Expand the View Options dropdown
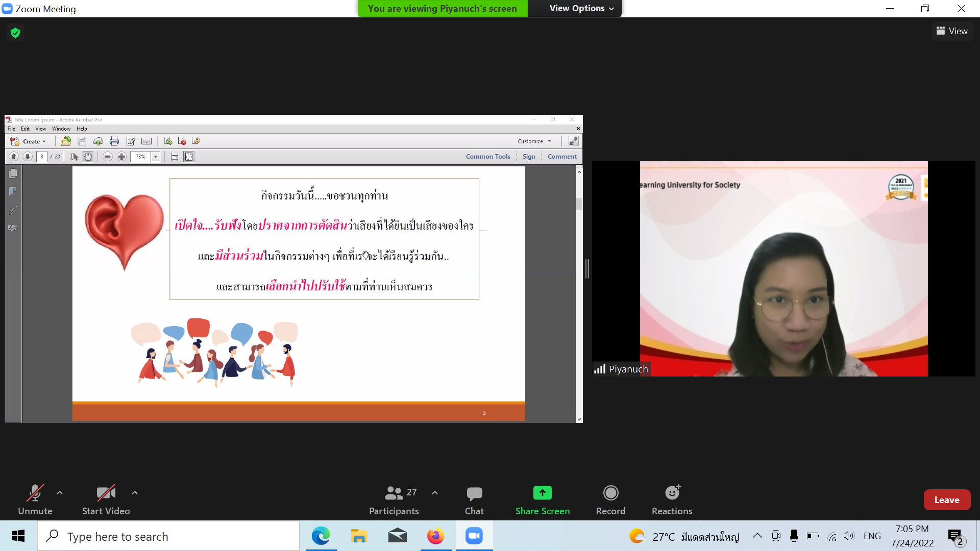 [x=581, y=8]
